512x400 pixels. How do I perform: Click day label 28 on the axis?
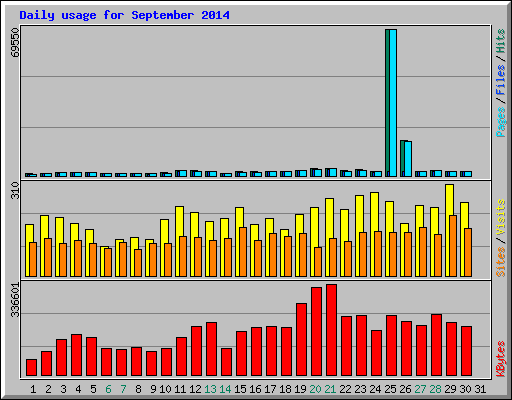coord(435,389)
